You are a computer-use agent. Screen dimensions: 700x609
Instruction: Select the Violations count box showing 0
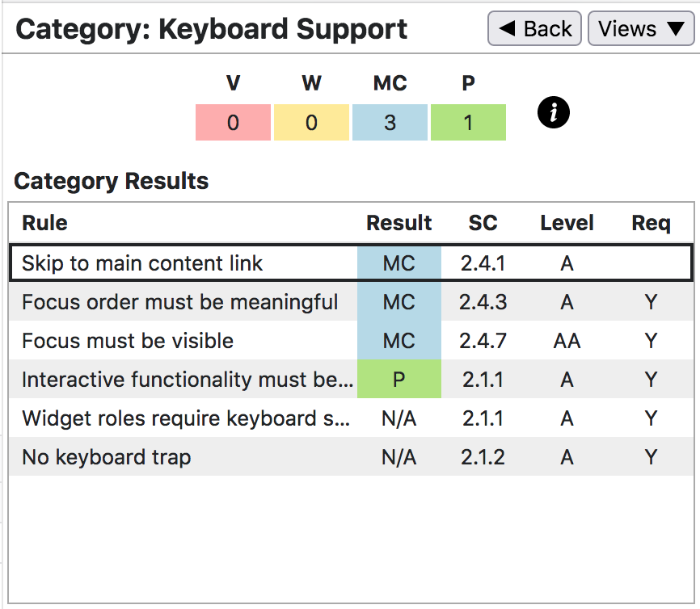[233, 123]
